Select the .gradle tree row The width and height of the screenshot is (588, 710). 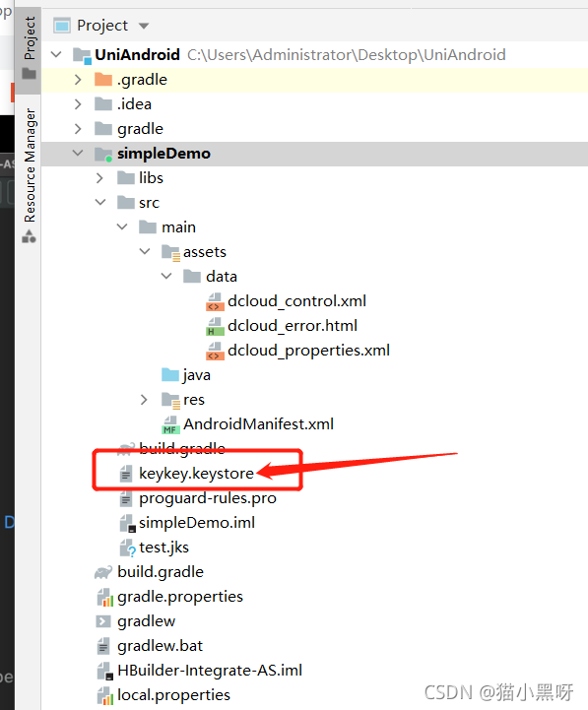click(315, 80)
